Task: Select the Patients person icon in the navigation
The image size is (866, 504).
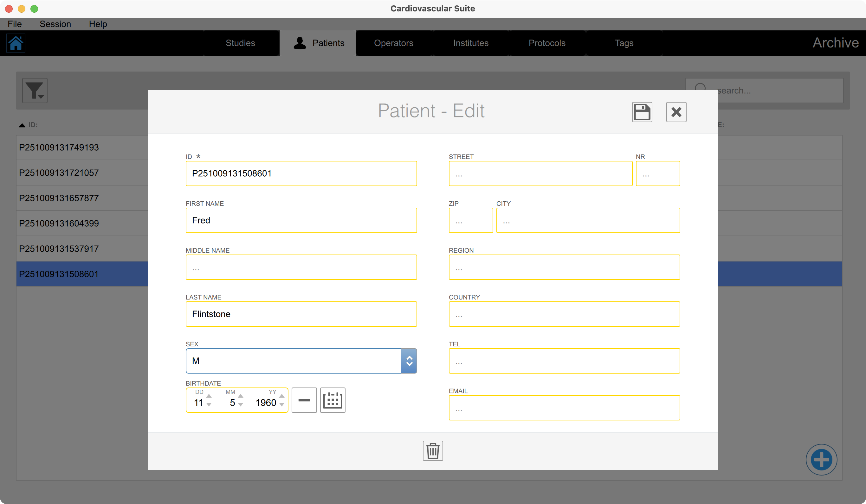Action: [x=299, y=42]
